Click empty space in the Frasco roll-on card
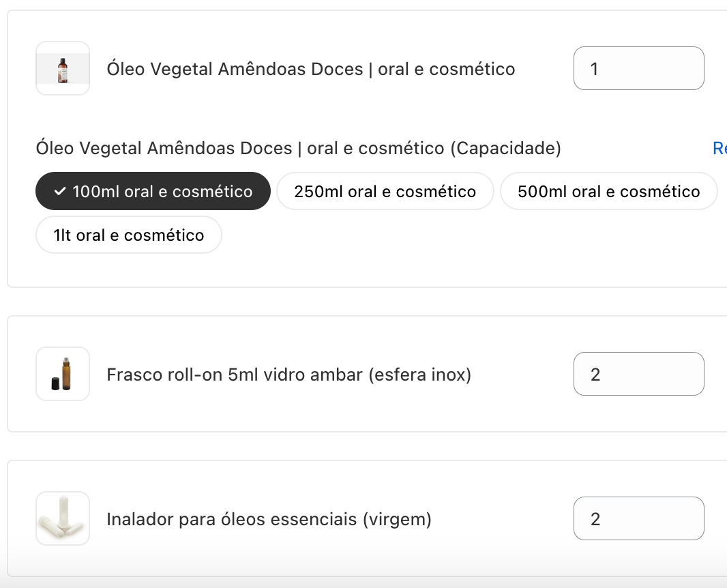This screenshot has height=588, width=727. click(x=518, y=409)
